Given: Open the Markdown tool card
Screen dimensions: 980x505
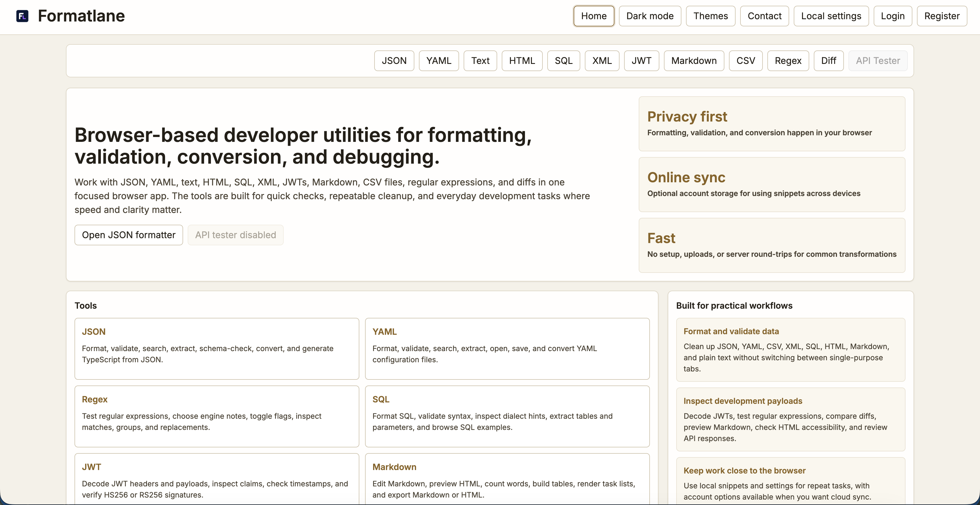Looking at the screenshot, I should pyautogui.click(x=507, y=479).
